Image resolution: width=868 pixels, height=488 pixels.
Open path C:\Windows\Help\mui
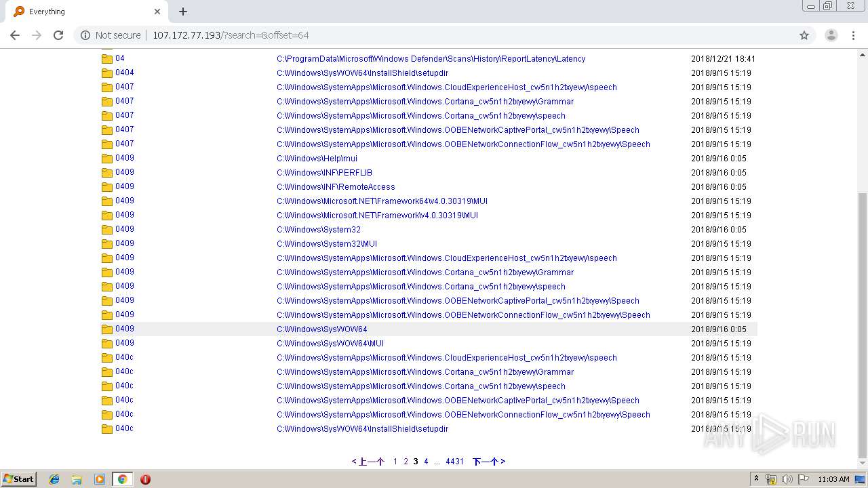click(317, 159)
